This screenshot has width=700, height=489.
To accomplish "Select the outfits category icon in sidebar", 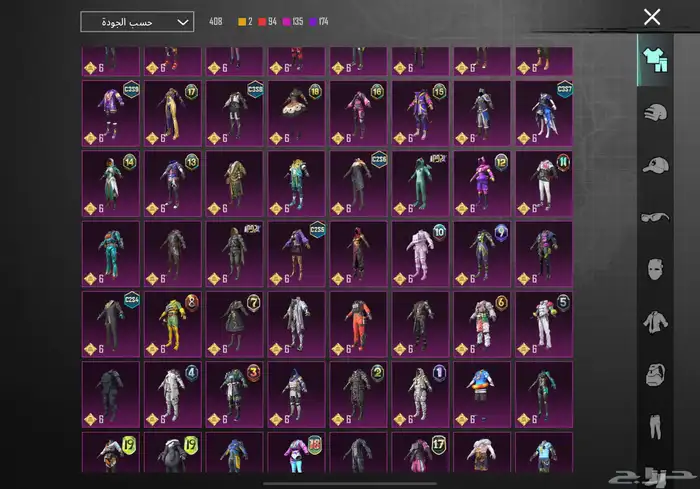I will tap(655, 59).
